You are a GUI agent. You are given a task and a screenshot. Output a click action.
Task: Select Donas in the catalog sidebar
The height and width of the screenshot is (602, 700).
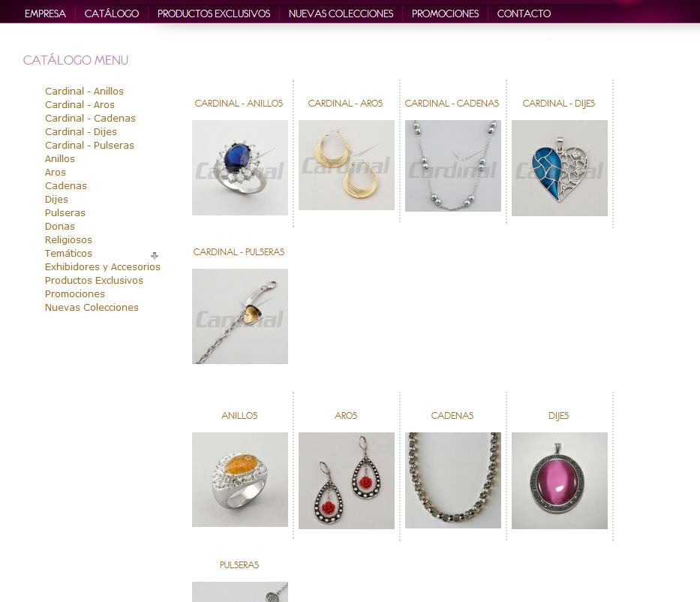60,227
